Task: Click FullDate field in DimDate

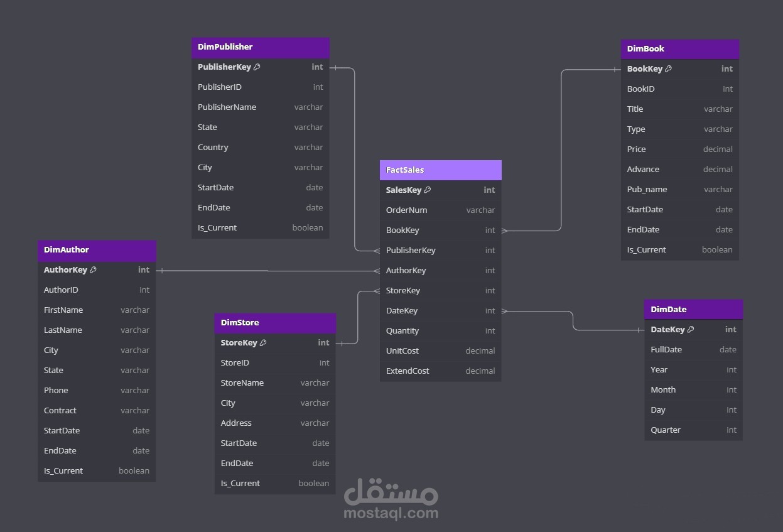Action: [x=694, y=350]
